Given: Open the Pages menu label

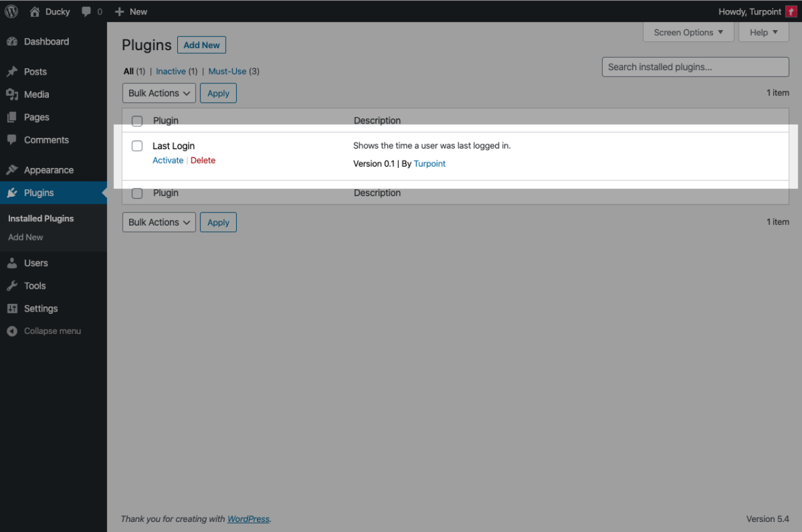Looking at the screenshot, I should coord(36,117).
